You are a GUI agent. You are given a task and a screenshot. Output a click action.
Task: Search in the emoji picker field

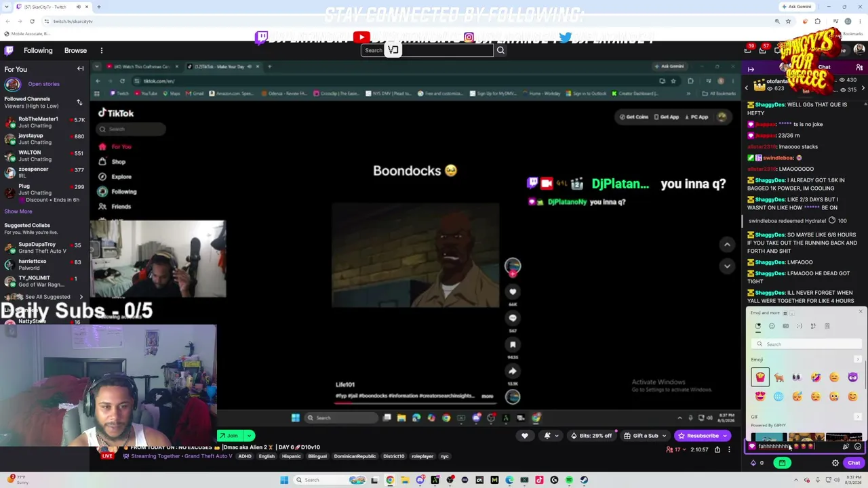click(x=807, y=344)
